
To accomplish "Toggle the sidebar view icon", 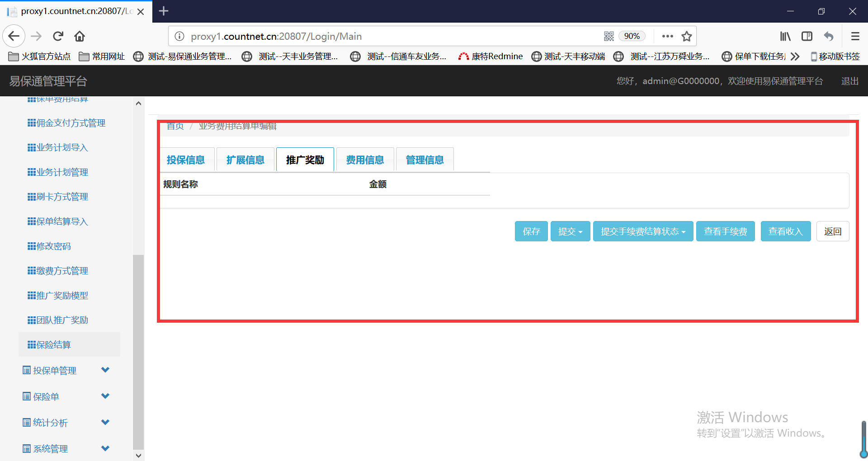I will [x=807, y=36].
